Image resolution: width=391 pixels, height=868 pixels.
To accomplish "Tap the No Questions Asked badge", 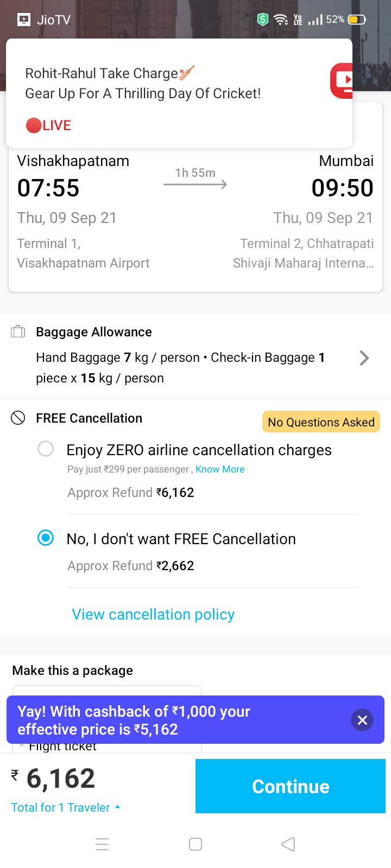I will 321,422.
